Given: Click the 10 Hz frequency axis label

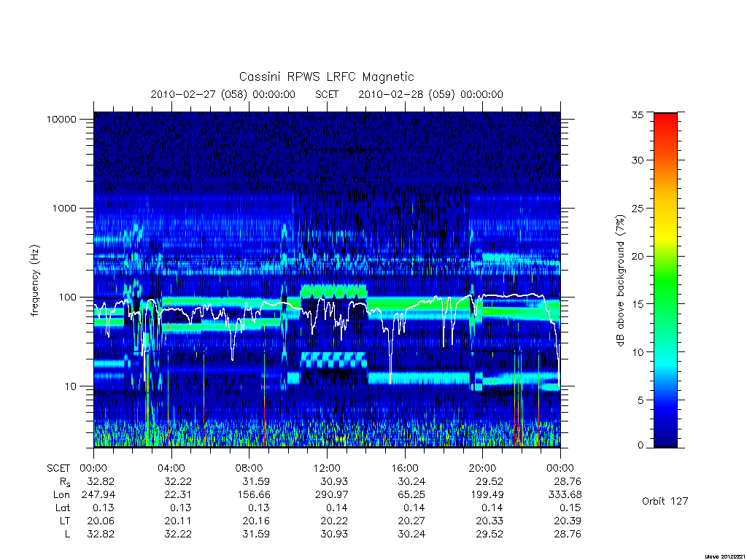Looking at the screenshot, I should point(71,386).
